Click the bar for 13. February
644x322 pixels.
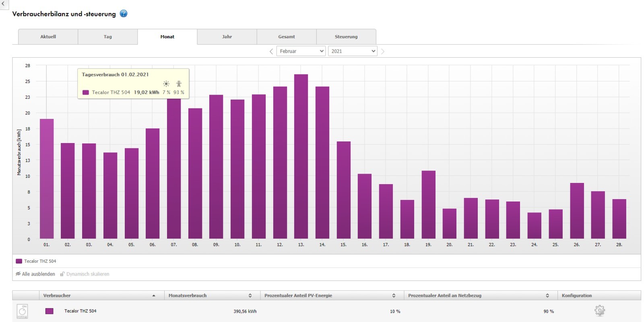point(301,156)
